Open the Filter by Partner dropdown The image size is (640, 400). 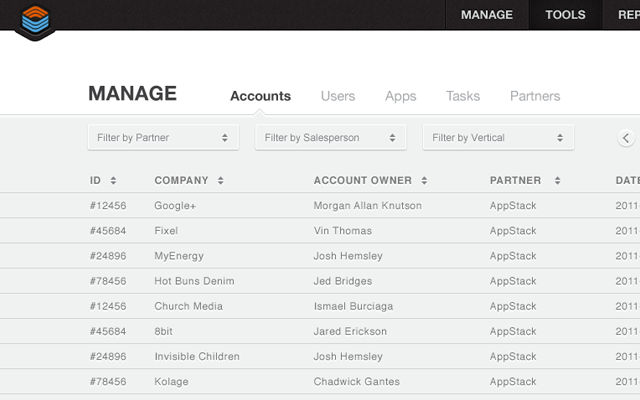click(x=163, y=138)
